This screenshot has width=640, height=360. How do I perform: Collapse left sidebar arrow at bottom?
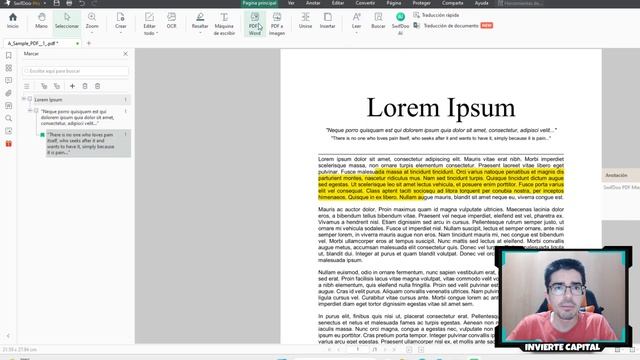(x=8, y=336)
